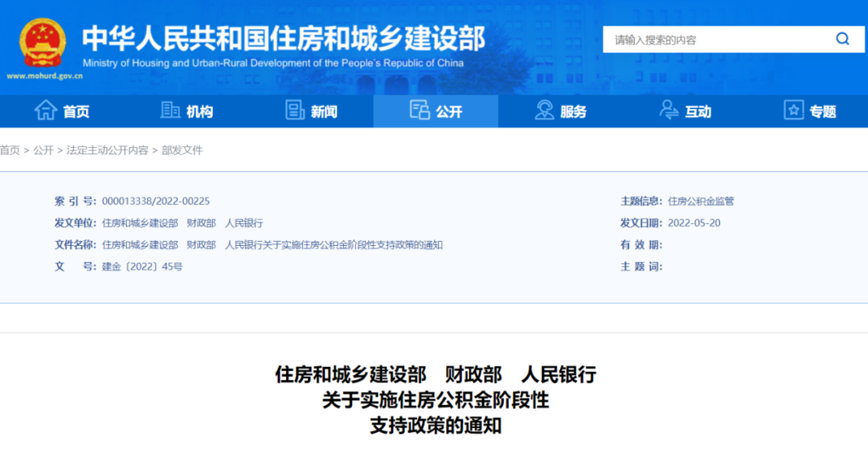
Task: Open the 专题 navigation item
Action: (823, 112)
